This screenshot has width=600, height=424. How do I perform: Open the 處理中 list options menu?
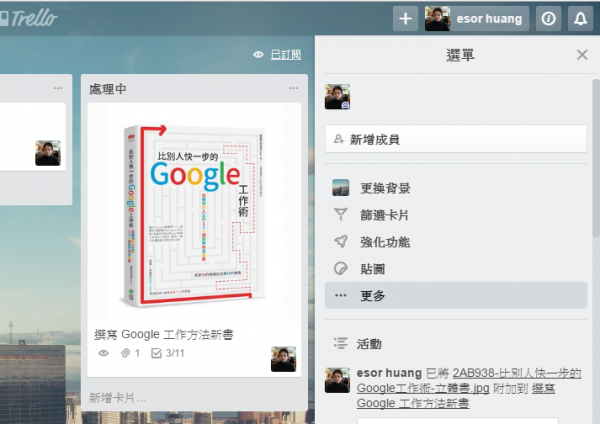coord(293,88)
